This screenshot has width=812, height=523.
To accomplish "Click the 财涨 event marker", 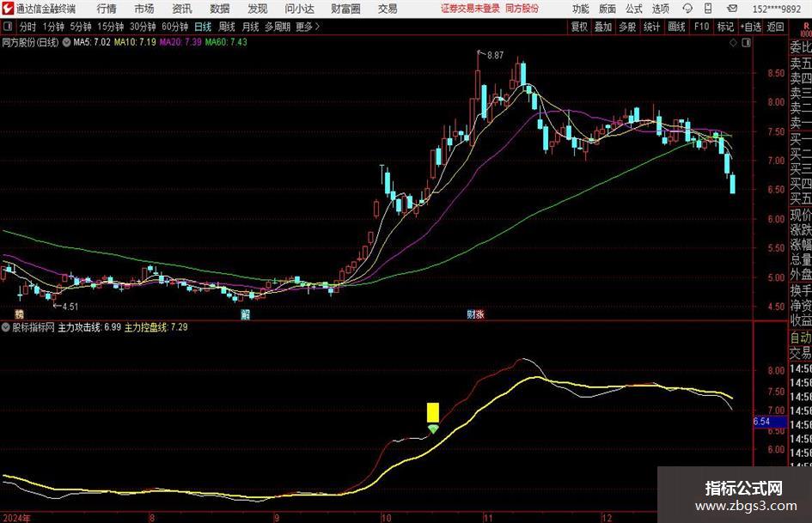I will coord(475,313).
